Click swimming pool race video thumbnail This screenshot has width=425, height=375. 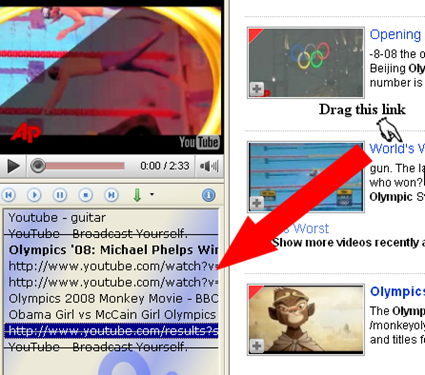(x=306, y=177)
